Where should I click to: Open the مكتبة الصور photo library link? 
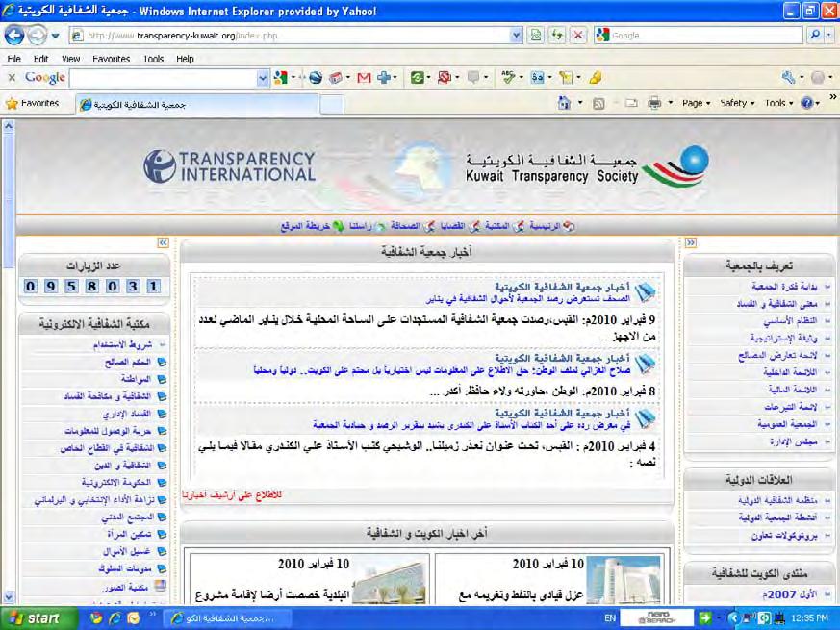(x=125, y=587)
